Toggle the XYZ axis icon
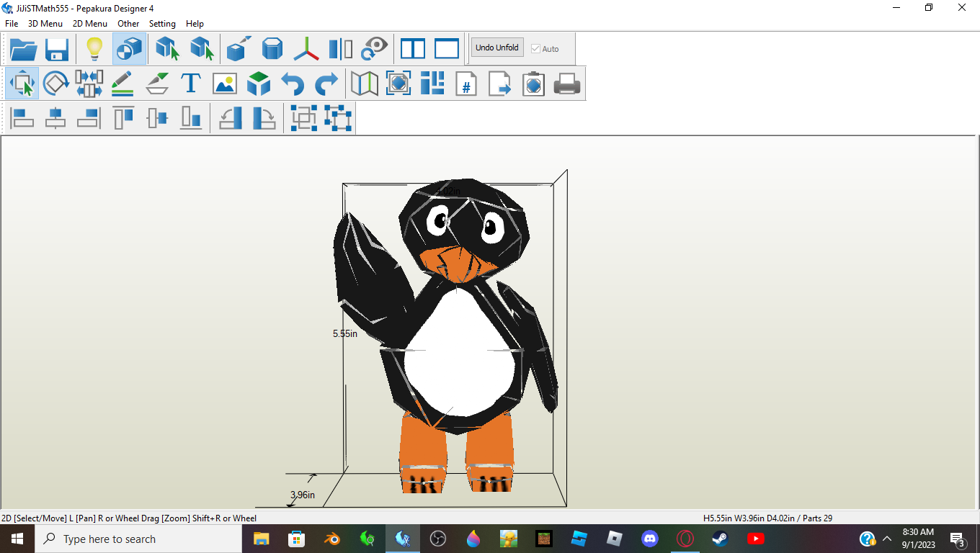 pyautogui.click(x=306, y=49)
